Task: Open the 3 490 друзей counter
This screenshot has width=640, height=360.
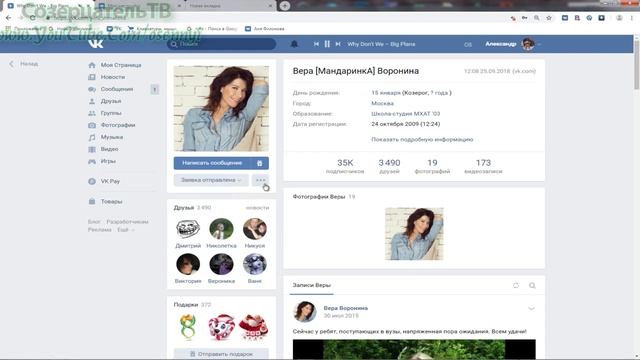Action: [389, 166]
